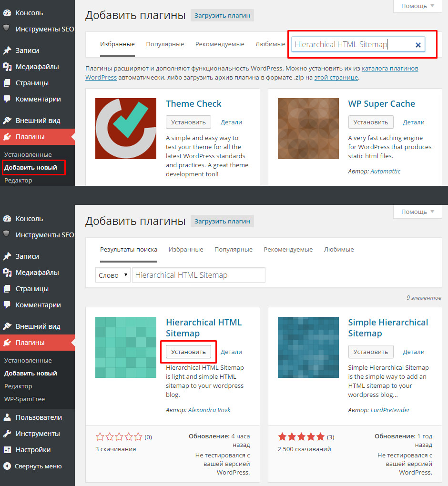448x486 pixels.
Task: Click Плагины plug icon in top panel
Action: tap(7, 137)
